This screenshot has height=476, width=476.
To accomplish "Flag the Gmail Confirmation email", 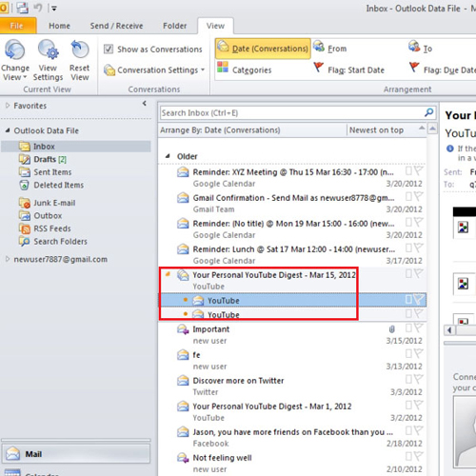I will [x=419, y=197].
